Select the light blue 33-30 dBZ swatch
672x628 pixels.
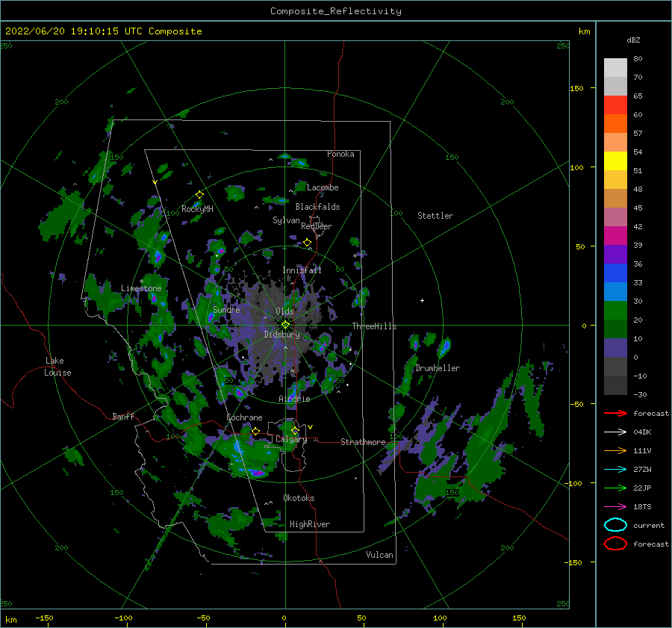[615, 291]
